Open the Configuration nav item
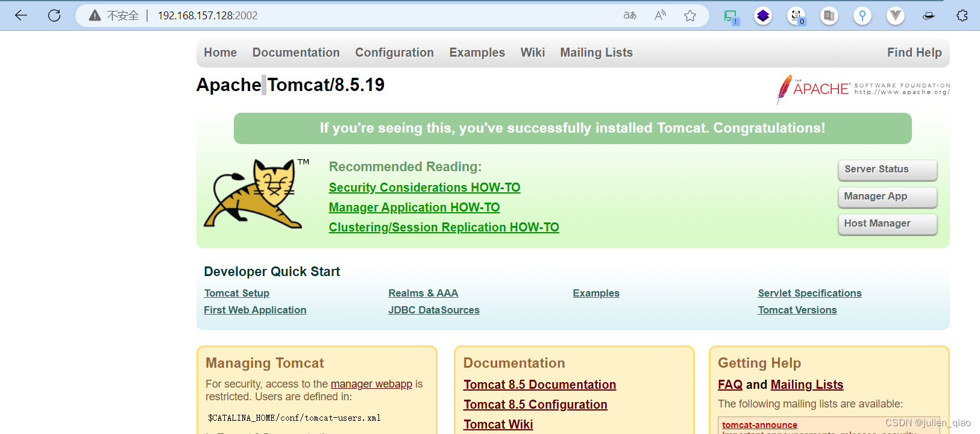 click(394, 52)
